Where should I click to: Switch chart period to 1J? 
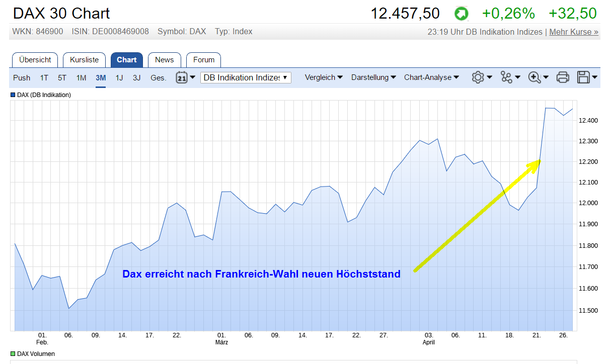[119, 77]
